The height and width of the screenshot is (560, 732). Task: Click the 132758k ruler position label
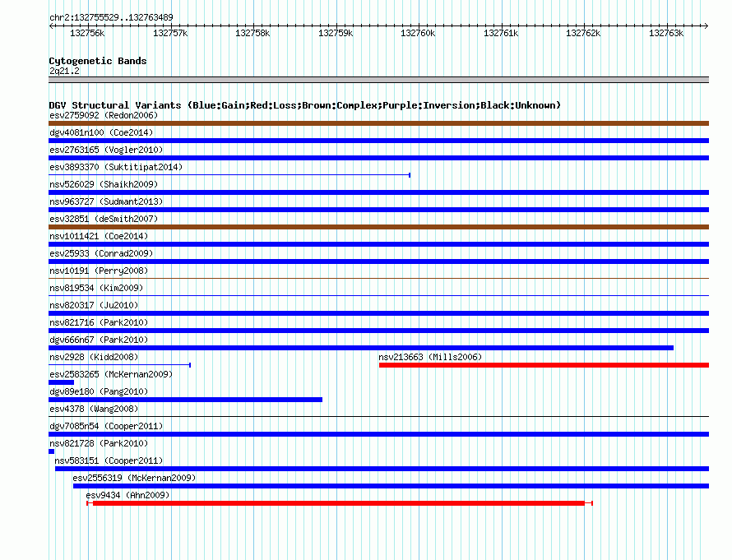click(x=252, y=33)
